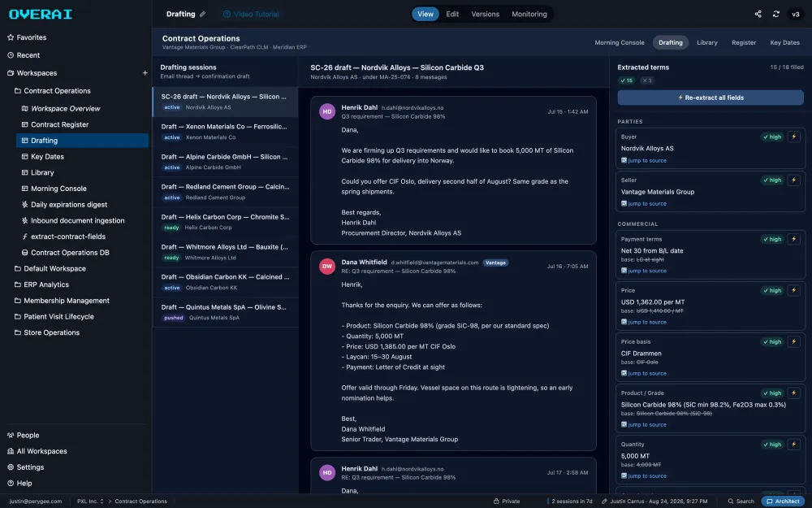Screen dimensions: 812x508
Task: Expand the Membership Management folder
Action: click(x=62, y=301)
